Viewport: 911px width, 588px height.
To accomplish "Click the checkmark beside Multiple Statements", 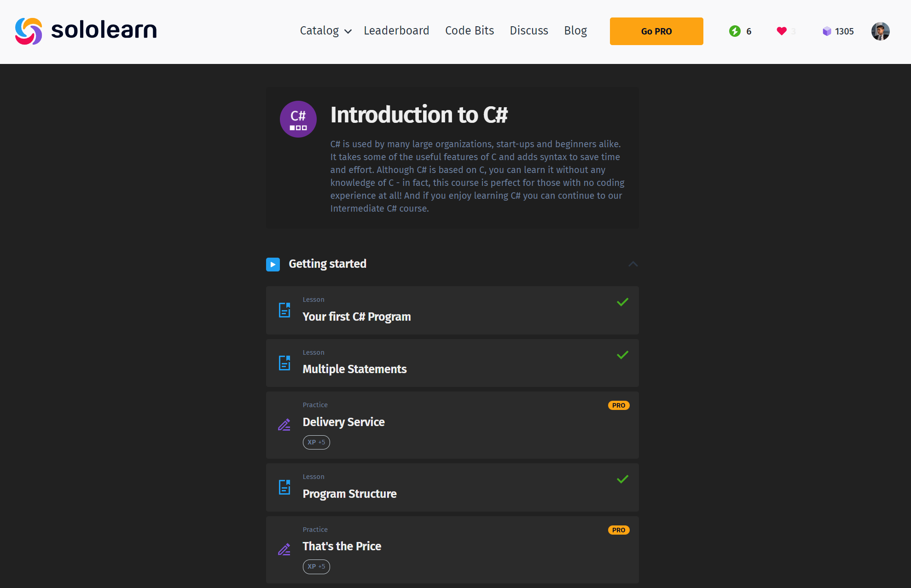I will 622,355.
